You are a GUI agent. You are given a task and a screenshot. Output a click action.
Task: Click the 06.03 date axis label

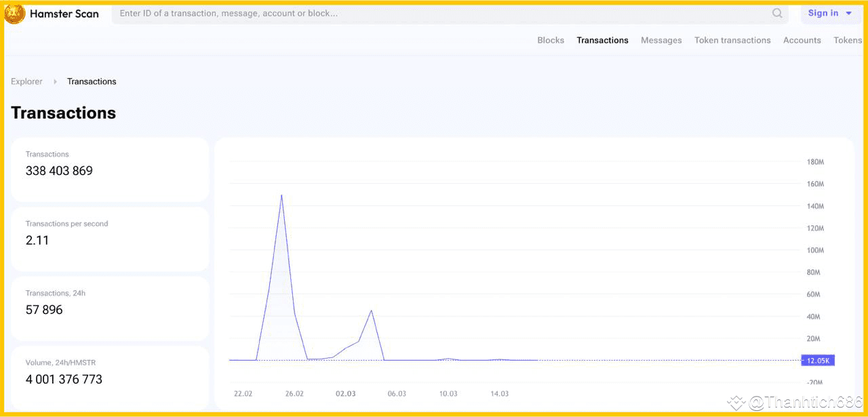pyautogui.click(x=397, y=394)
